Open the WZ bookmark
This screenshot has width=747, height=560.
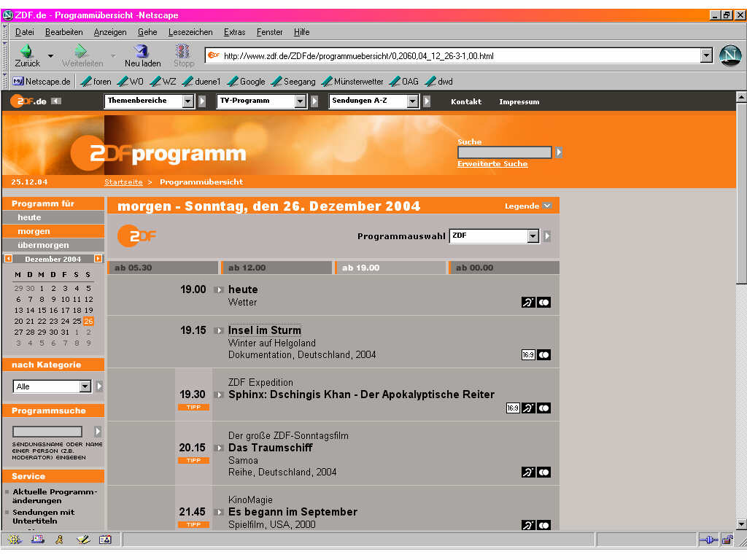click(x=163, y=82)
